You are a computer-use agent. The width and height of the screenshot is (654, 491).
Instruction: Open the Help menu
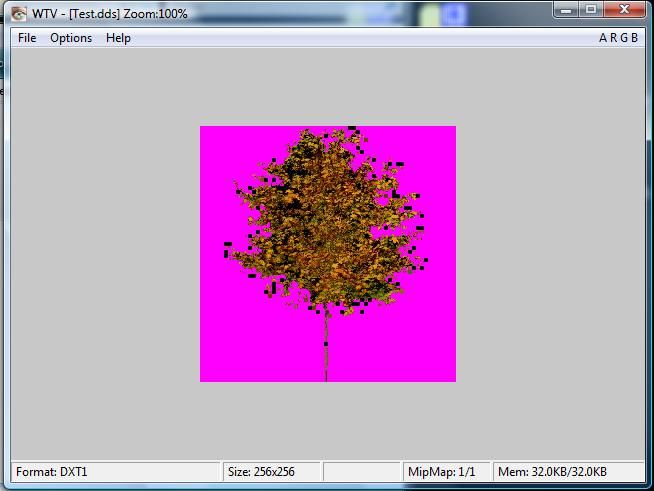pos(118,38)
